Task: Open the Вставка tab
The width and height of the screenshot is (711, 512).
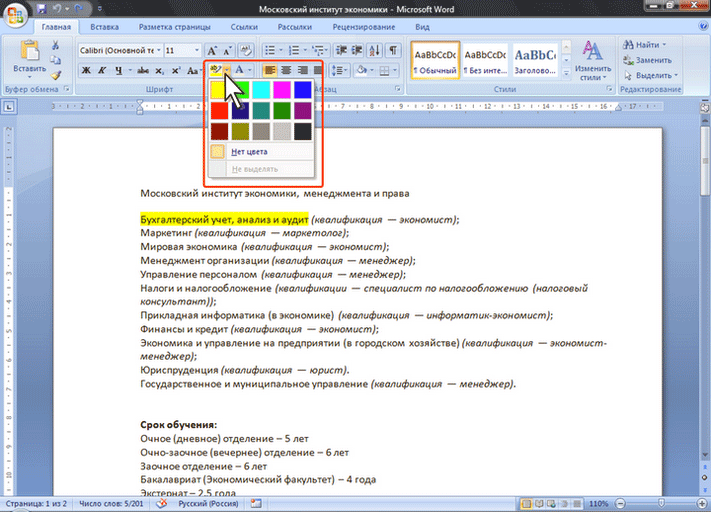Action: pos(104,27)
